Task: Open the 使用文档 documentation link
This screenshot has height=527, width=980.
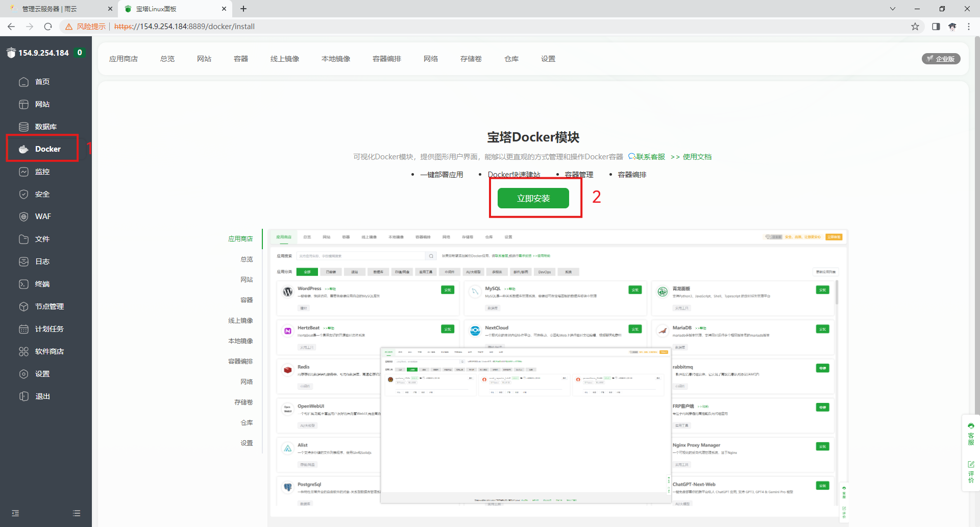Action: [x=696, y=157]
